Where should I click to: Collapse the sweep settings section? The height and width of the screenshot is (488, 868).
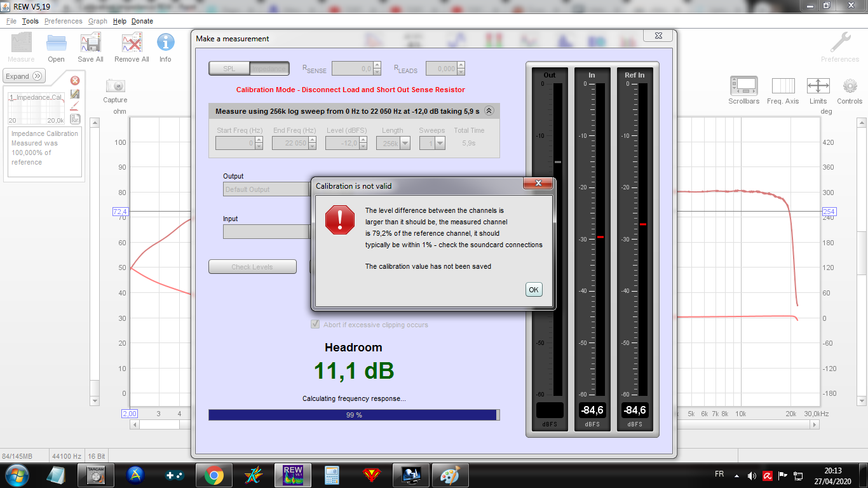click(489, 111)
